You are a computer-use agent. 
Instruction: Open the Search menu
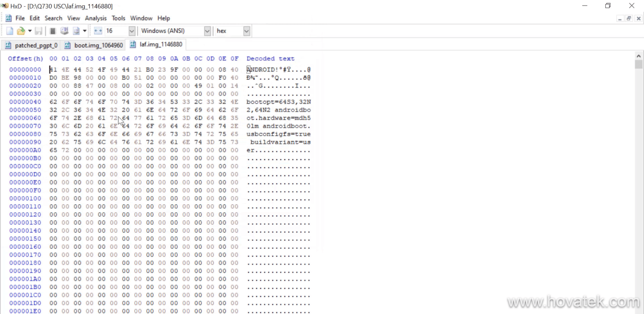point(53,18)
